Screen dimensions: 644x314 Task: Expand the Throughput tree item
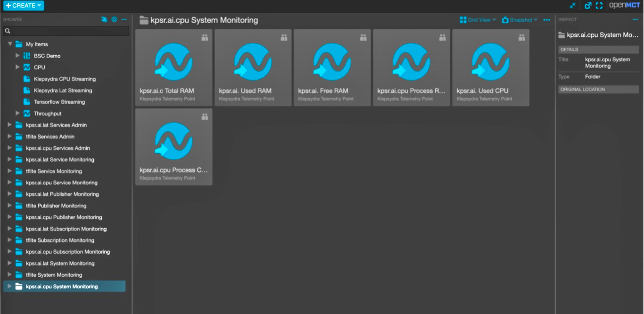coord(17,113)
